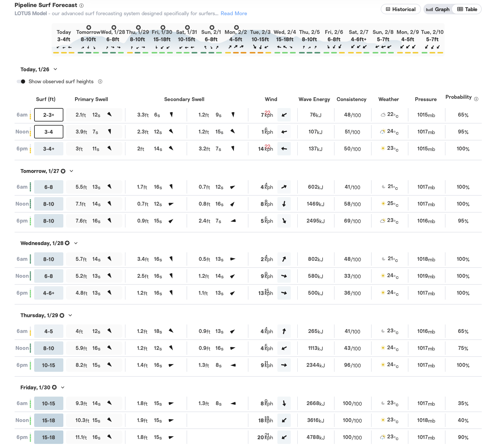Click orange rating bar under Mon, 2/2
This screenshot has height=448, width=501.
point(236,53)
